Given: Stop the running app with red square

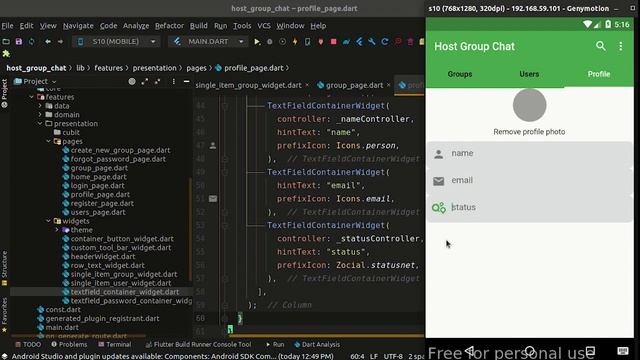Looking at the screenshot, I should (333, 42).
